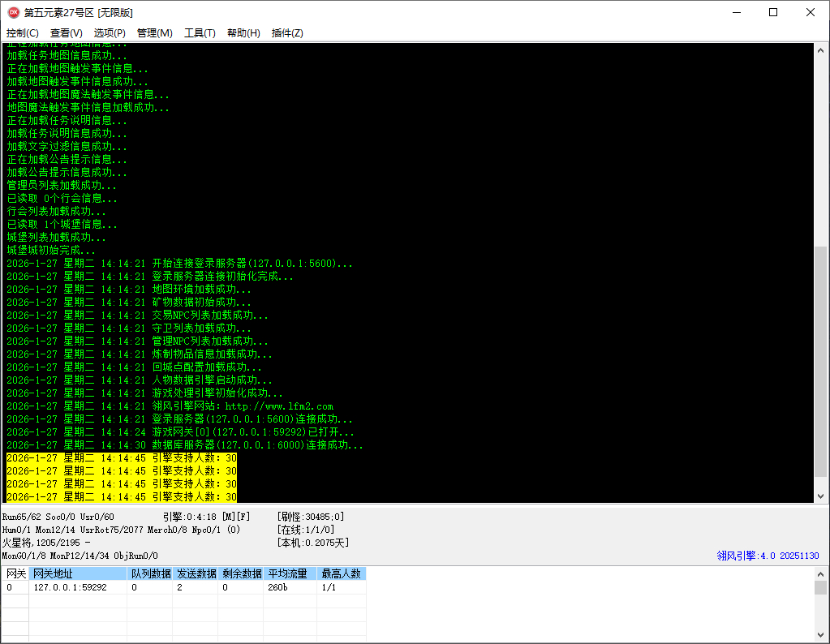The image size is (830, 644).
Task: Click the 发送数据 column header
Action: coord(197,573)
